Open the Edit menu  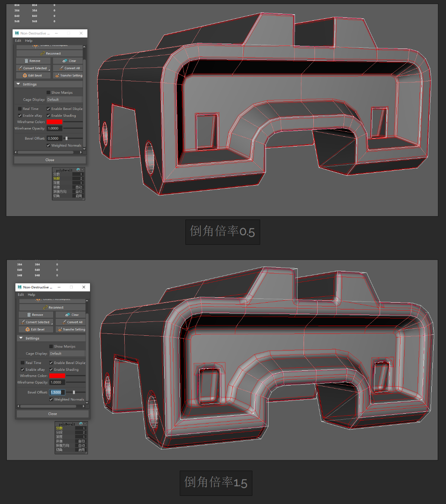[x=18, y=41]
